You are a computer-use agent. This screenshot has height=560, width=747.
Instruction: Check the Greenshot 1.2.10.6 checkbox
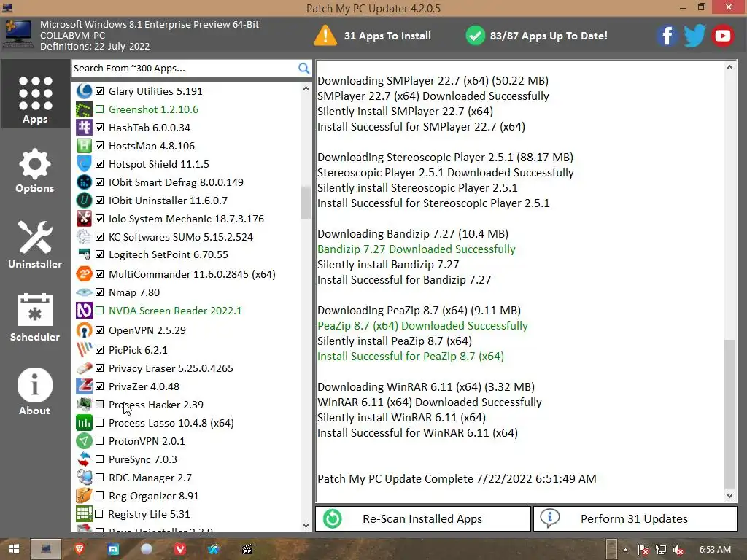coord(99,109)
